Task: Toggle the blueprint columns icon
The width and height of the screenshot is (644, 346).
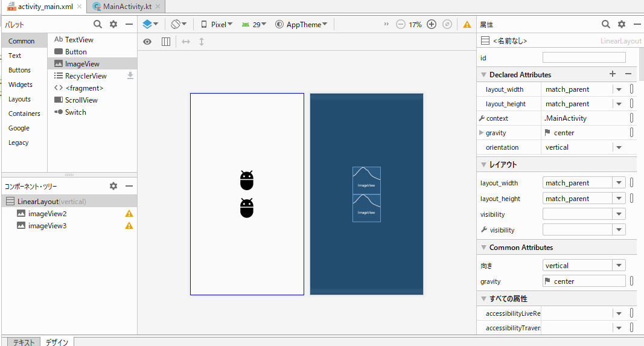Action: [x=166, y=42]
